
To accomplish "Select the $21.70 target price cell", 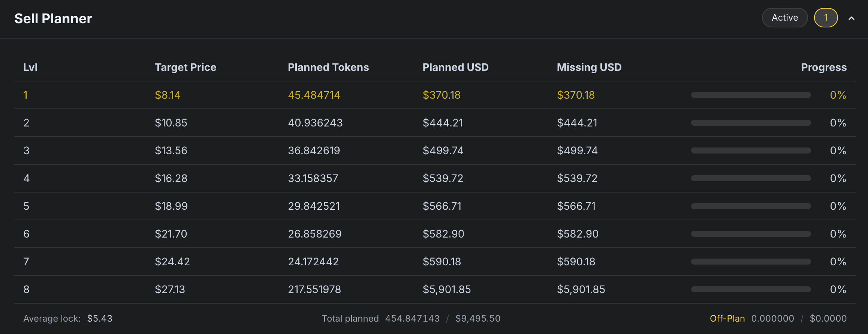I will [x=171, y=234].
